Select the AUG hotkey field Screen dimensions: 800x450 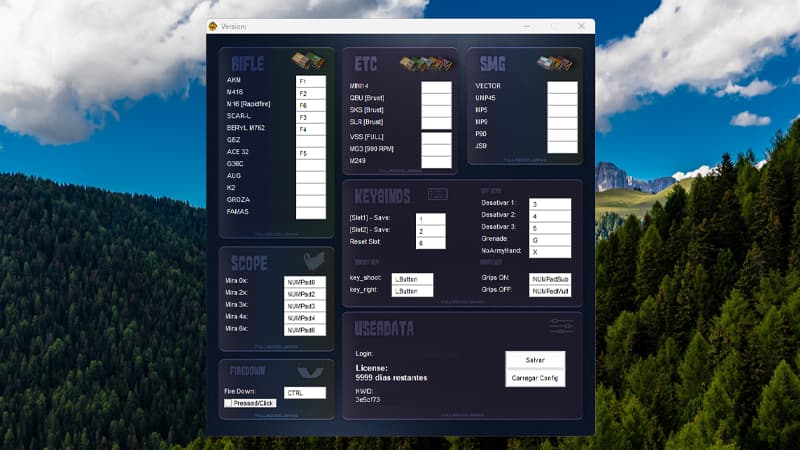(311, 177)
